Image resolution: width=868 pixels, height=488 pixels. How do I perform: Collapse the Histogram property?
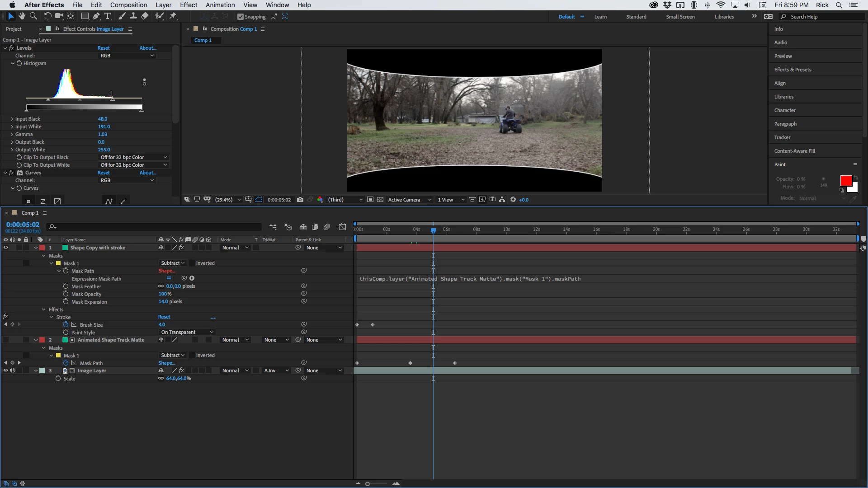coord(13,64)
